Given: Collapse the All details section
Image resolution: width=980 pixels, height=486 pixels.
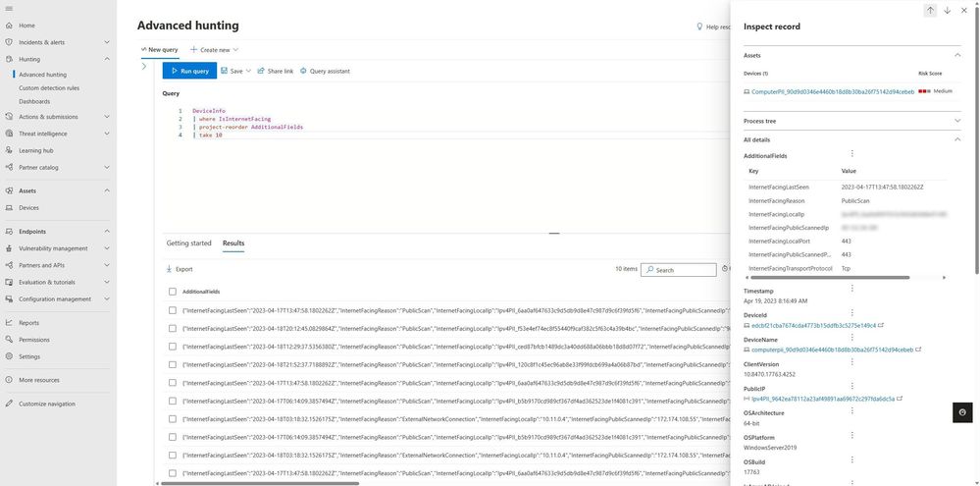Looking at the screenshot, I should [956, 140].
